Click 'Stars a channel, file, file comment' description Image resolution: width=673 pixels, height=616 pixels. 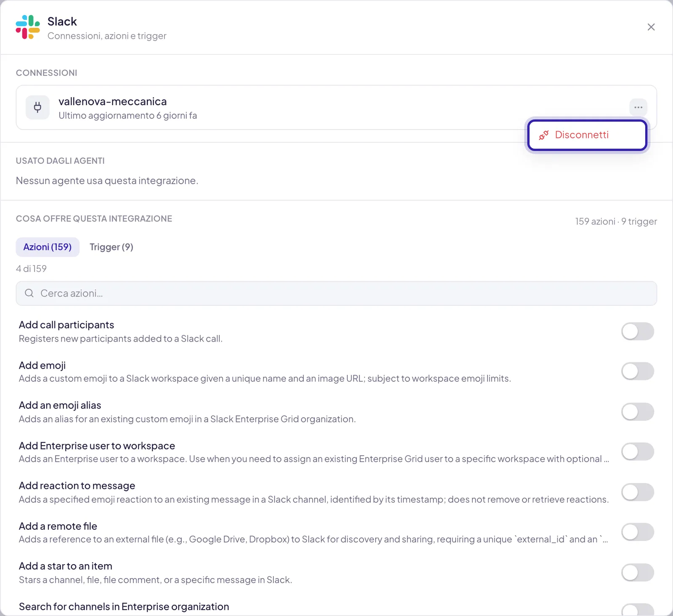[x=155, y=580]
